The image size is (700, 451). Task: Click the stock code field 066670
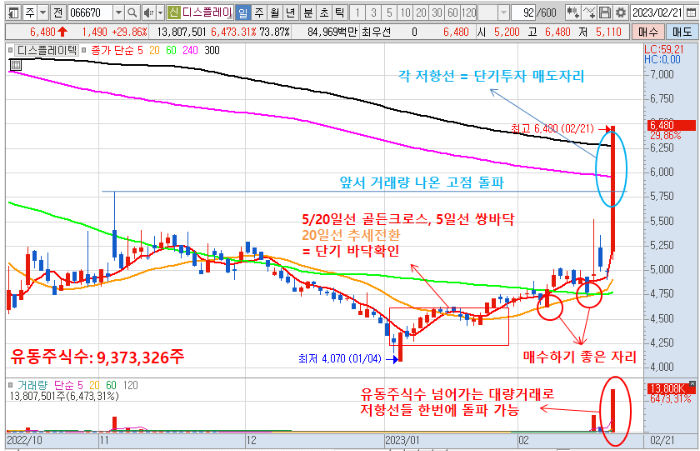(x=91, y=13)
